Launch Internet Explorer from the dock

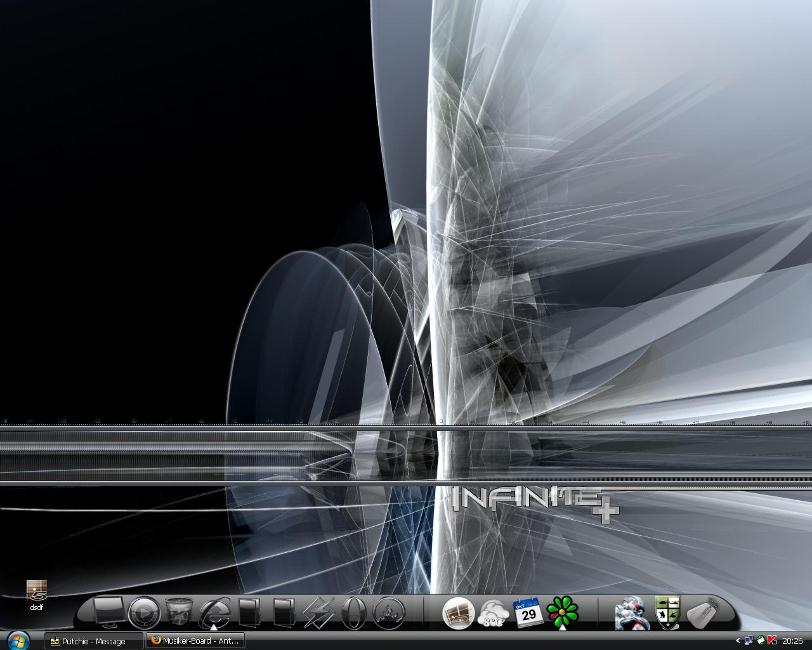pyautogui.click(x=214, y=613)
